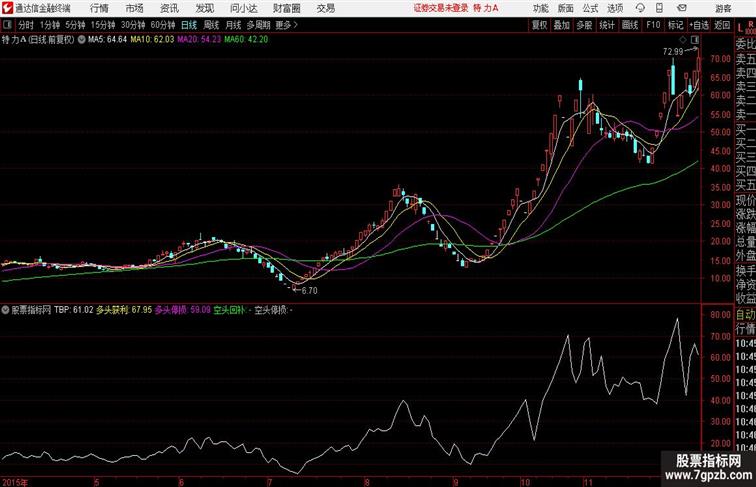756x487 pixels.
Task: Add stock with +自选 button
Action: tap(699, 25)
